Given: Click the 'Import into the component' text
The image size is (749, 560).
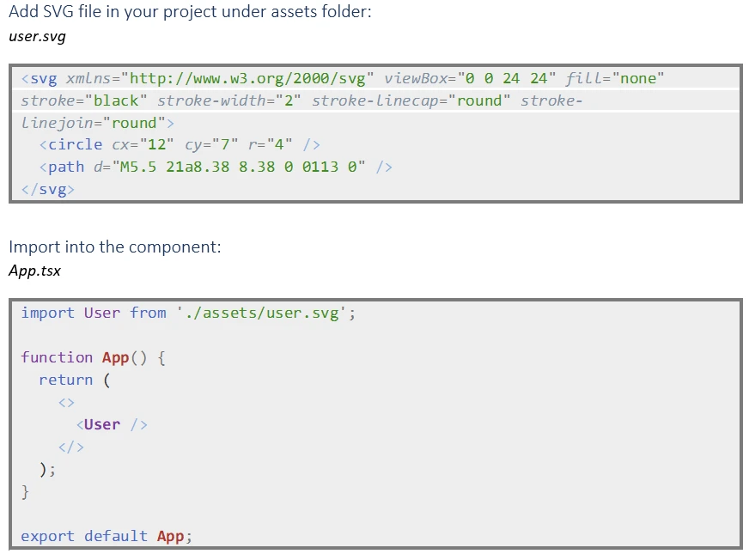Looking at the screenshot, I should point(115,247).
